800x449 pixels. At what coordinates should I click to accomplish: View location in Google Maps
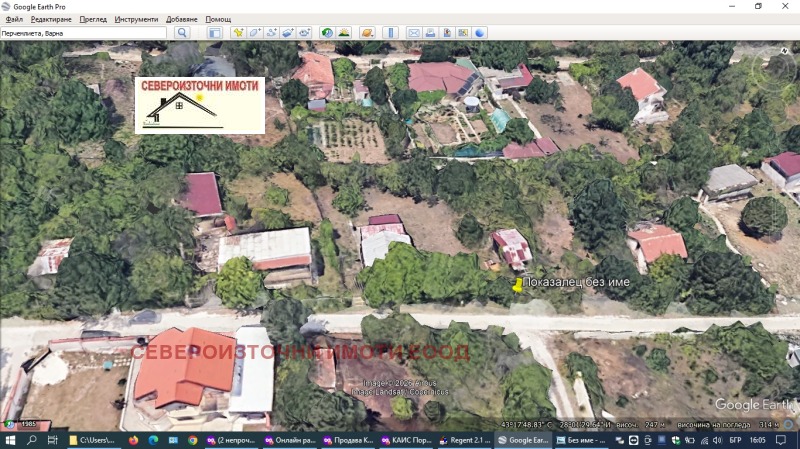[x=463, y=33]
